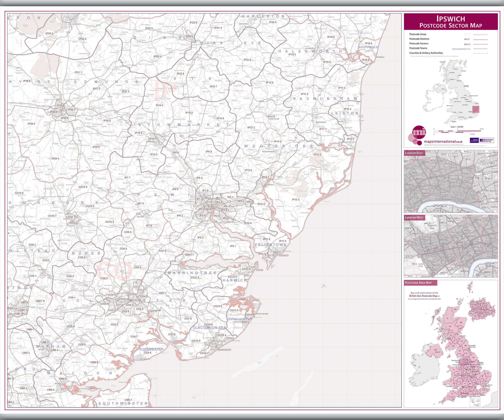The width and height of the screenshot is (504, 420).
Task: Click the mapsinternational 'mi' circle logo
Action: (x=419, y=132)
